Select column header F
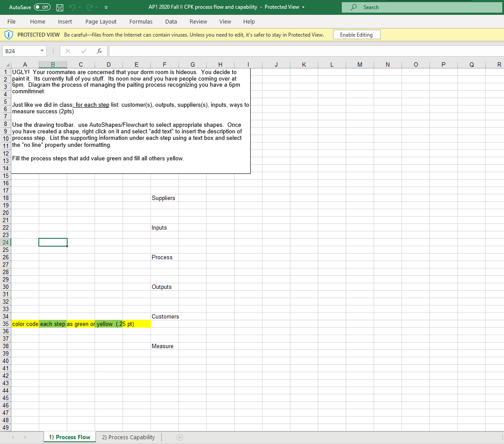504x444 pixels. coord(164,64)
